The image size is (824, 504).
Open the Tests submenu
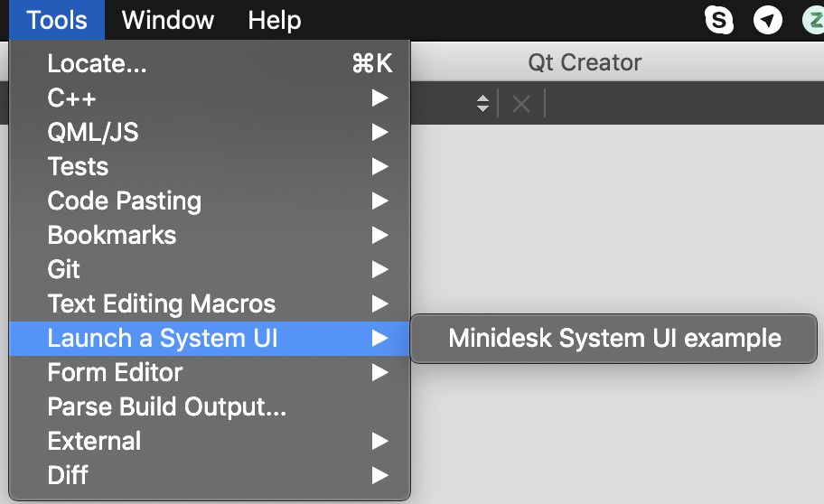click(78, 166)
